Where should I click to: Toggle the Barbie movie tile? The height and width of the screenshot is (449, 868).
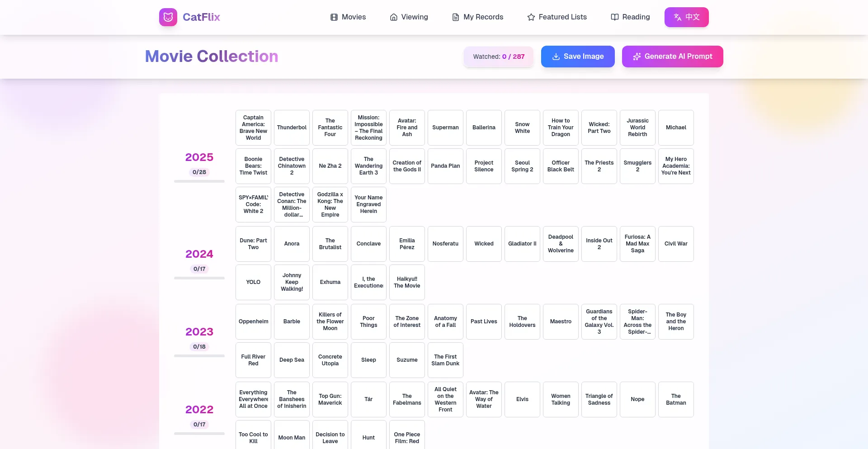[292, 322]
